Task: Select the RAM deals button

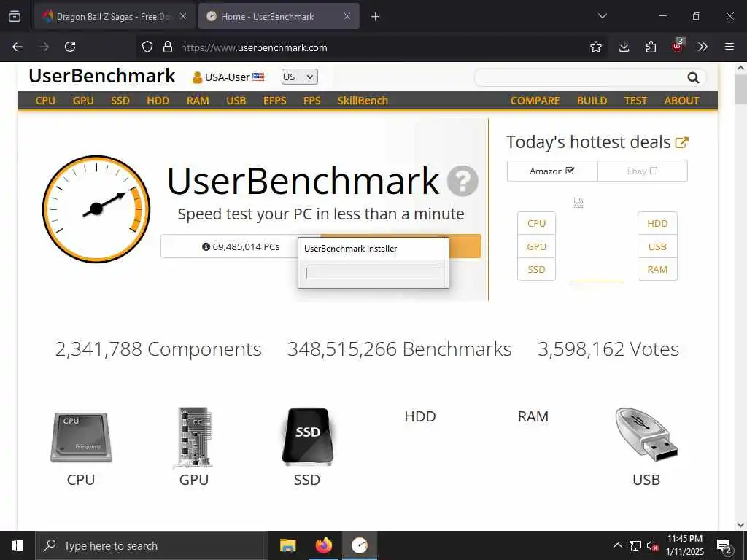Action: (657, 270)
